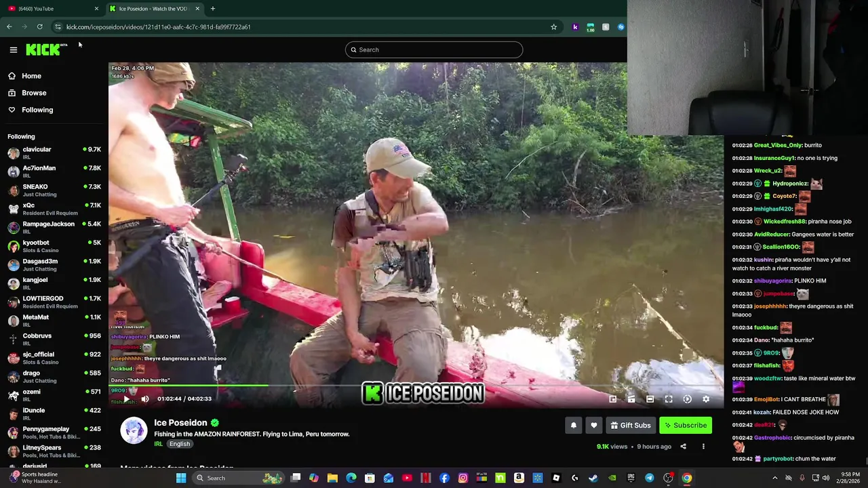This screenshot has width=868, height=488.
Task: Open Cobbruvs channel in sidebar
Action: pyautogui.click(x=54, y=339)
